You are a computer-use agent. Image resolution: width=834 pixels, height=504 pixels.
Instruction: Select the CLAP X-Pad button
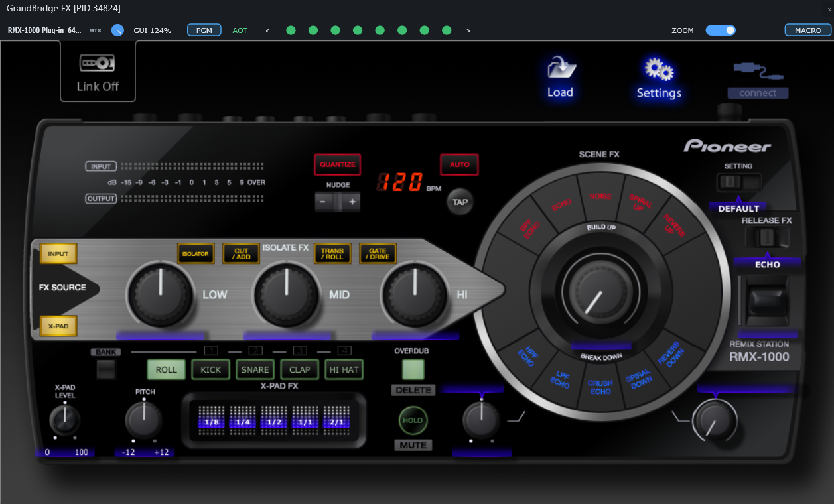click(x=299, y=369)
